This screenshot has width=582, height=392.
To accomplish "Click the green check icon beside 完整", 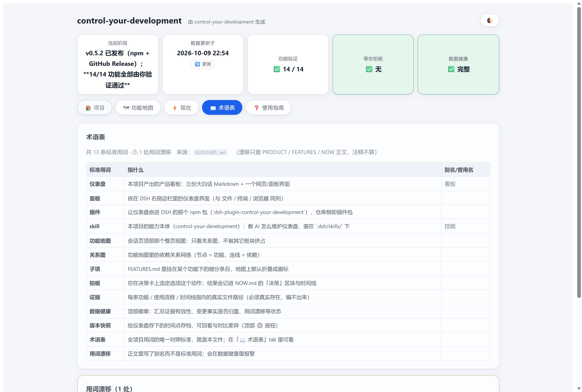I will (x=451, y=69).
